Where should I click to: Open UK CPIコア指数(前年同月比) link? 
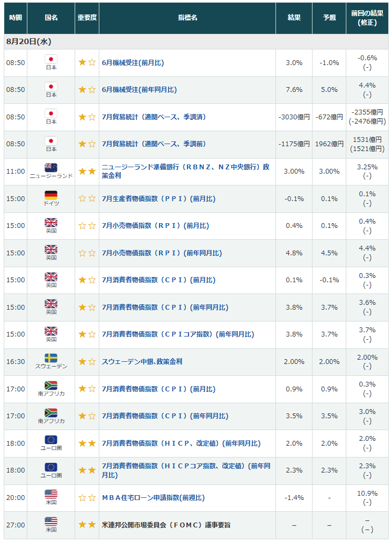pos(178,334)
